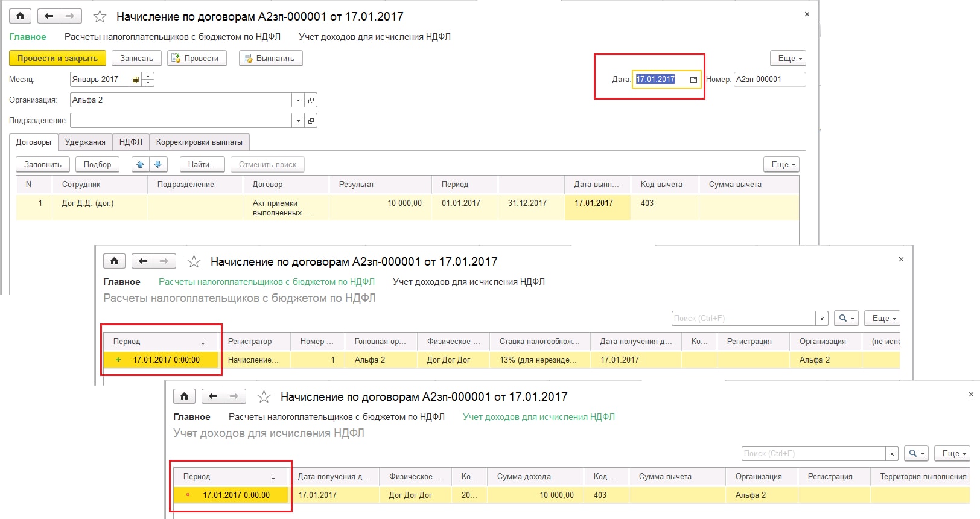Click search field in bottom window

pos(813,453)
